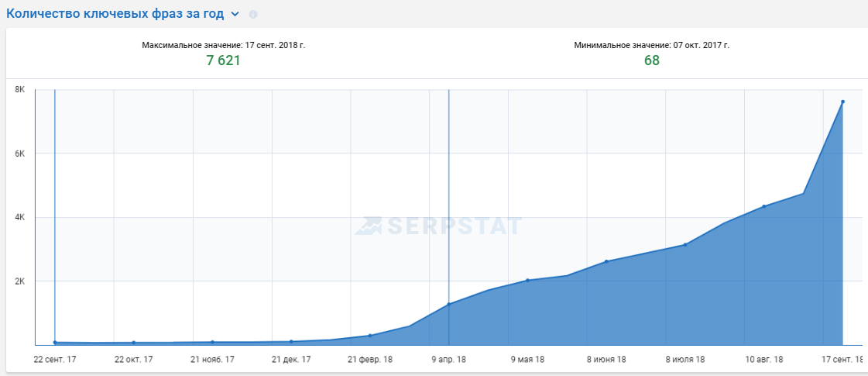
Task: Open the "Количество ключевых фраз за год" title
Action: coord(115,13)
